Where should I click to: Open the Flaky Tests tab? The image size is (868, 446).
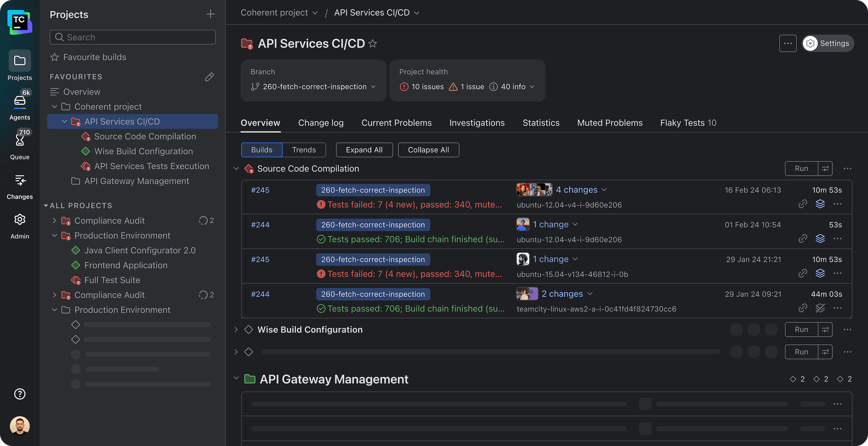[688, 123]
